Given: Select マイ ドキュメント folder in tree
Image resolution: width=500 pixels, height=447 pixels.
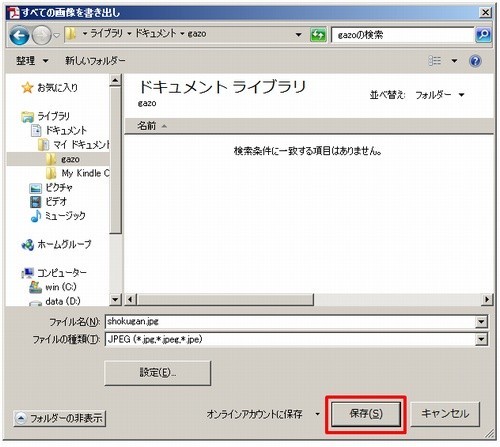Looking at the screenshot, I should (81, 145).
